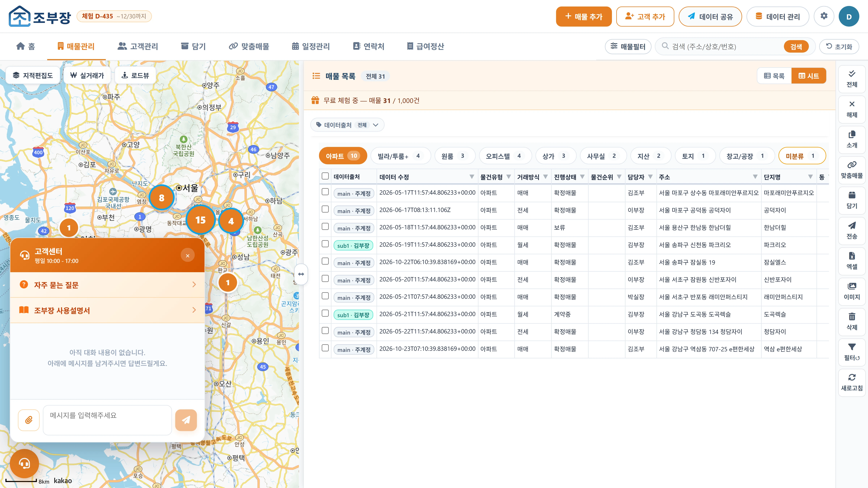This screenshot has width=868, height=488.
Task: Close the 고객센터 chat panel
Action: coord(188,255)
